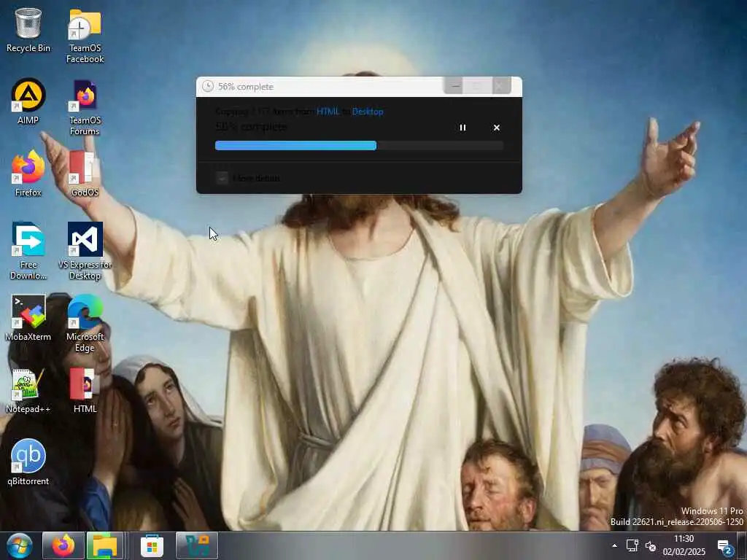Open the clock and date flyout

coord(684,545)
